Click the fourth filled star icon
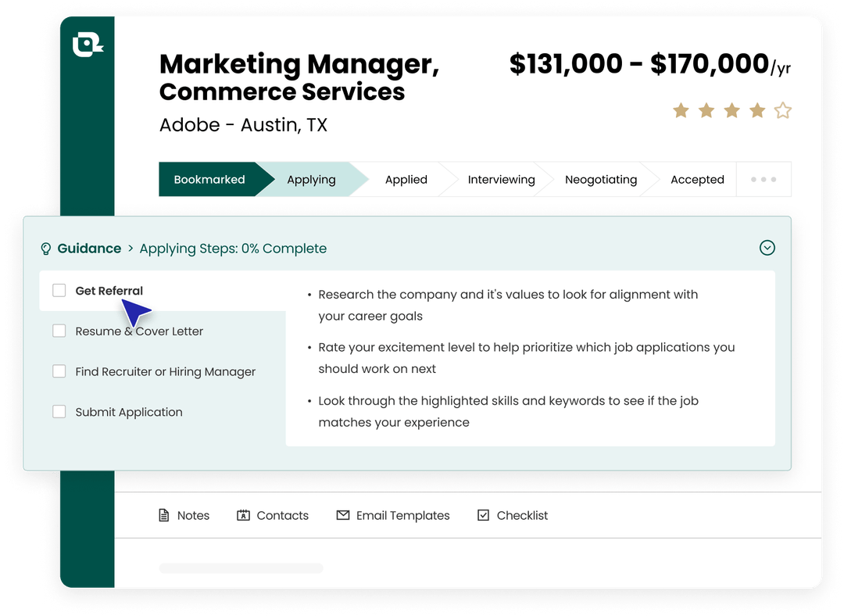This screenshot has width=844, height=616. 756,110
